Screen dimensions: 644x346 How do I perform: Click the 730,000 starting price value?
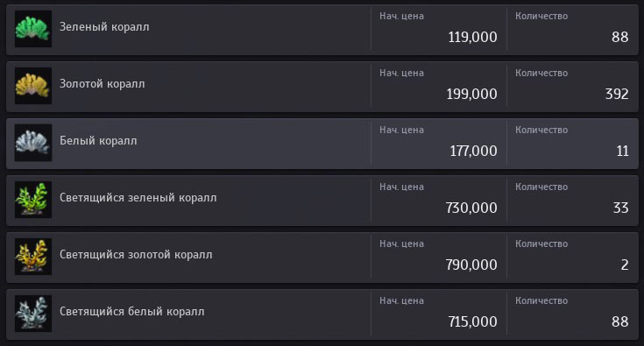tap(471, 208)
